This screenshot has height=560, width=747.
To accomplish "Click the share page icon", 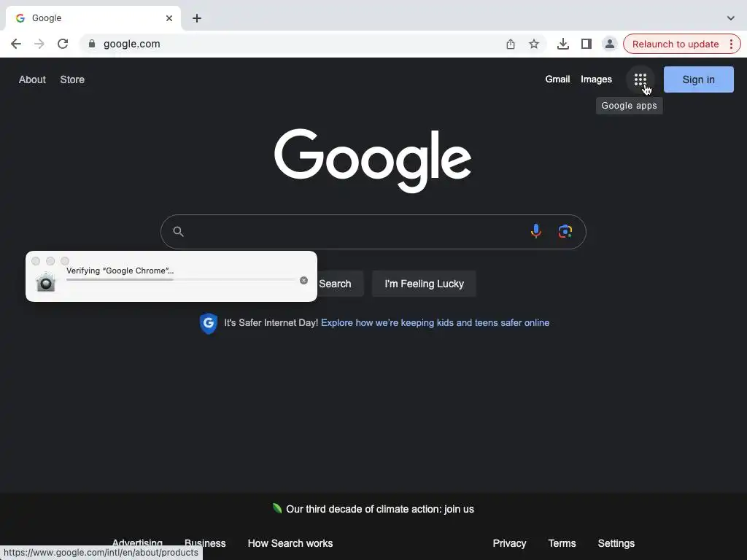I will click(x=510, y=44).
